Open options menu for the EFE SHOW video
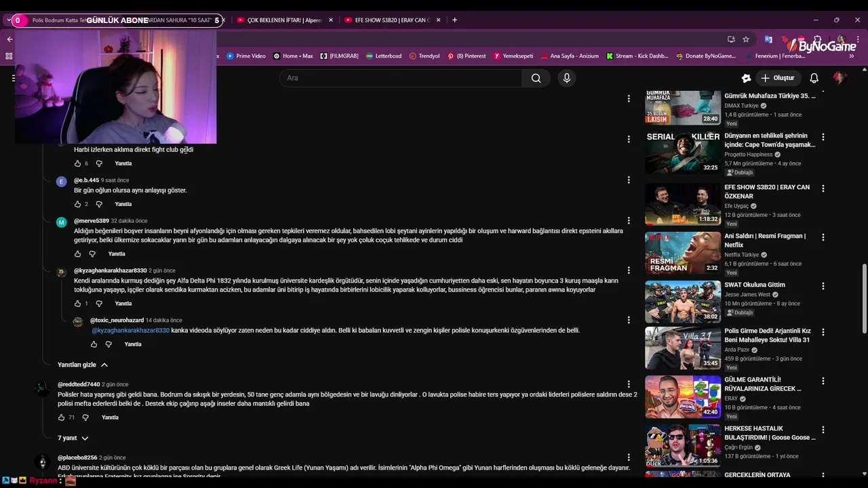 823,188
